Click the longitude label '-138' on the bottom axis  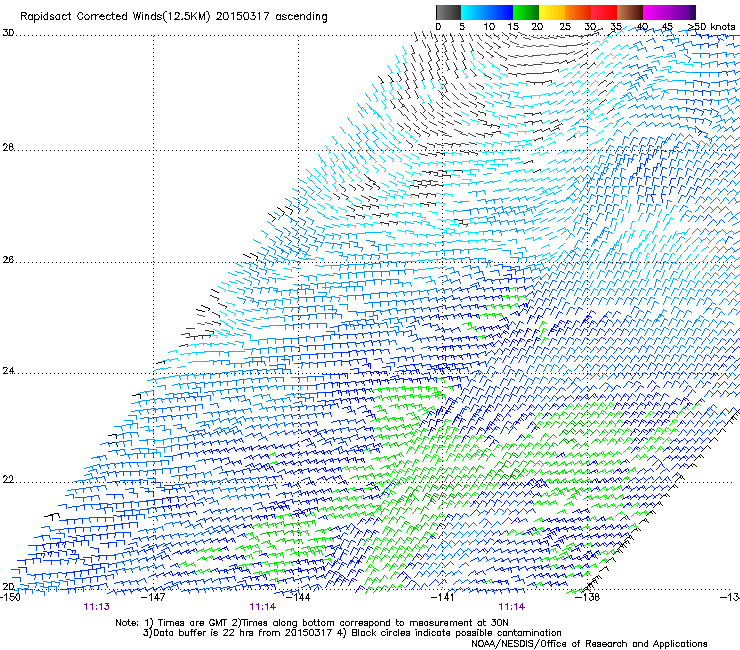[588, 597]
